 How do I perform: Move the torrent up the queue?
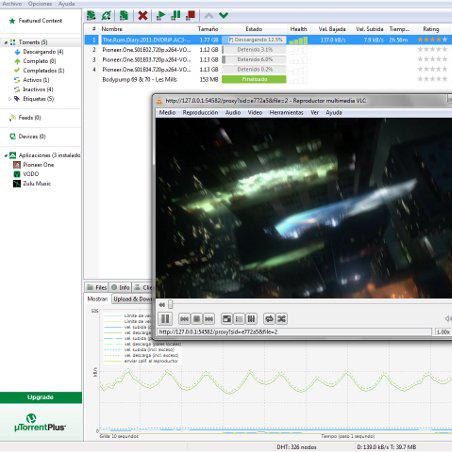pos(209,15)
